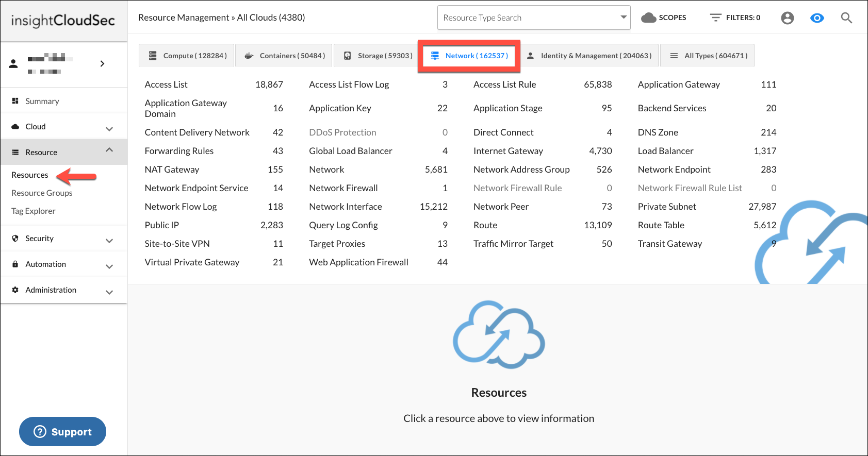This screenshot has height=456, width=868.
Task: Click the Automation lock icon
Action: click(x=15, y=264)
